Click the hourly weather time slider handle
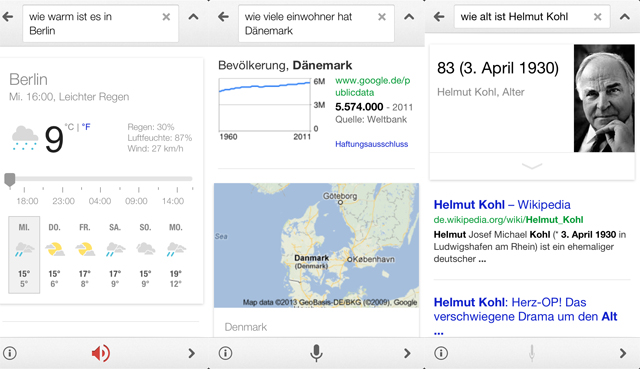The height and width of the screenshot is (369, 640). [10, 180]
